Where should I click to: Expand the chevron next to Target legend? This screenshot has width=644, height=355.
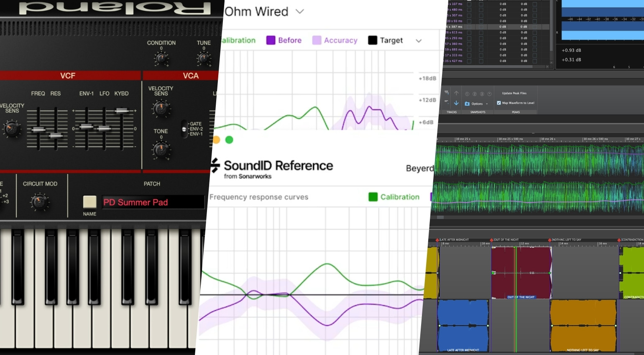point(419,41)
